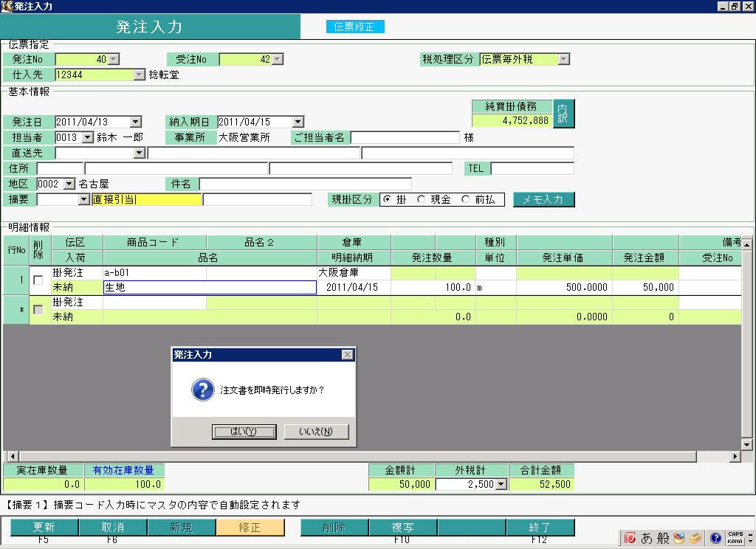Click the yellow 摘要 text field 直接引当
The image size is (756, 549).
tap(146, 199)
